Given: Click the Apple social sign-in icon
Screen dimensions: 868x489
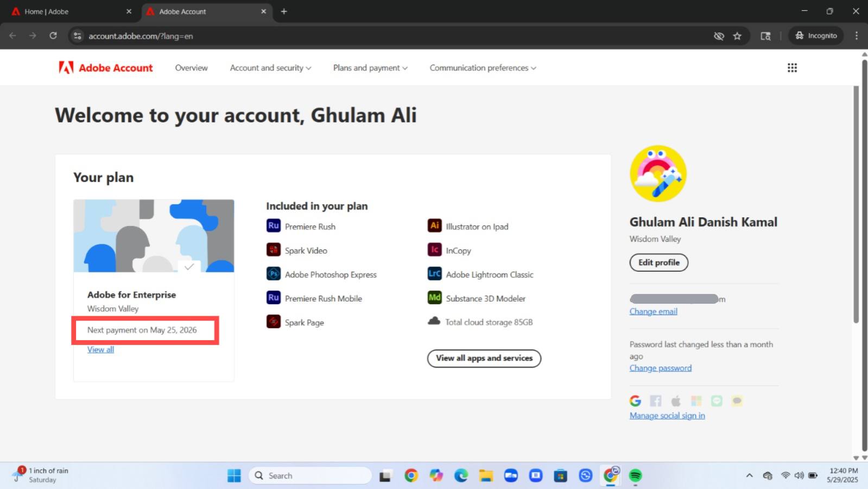Looking at the screenshot, I should click(x=676, y=401).
